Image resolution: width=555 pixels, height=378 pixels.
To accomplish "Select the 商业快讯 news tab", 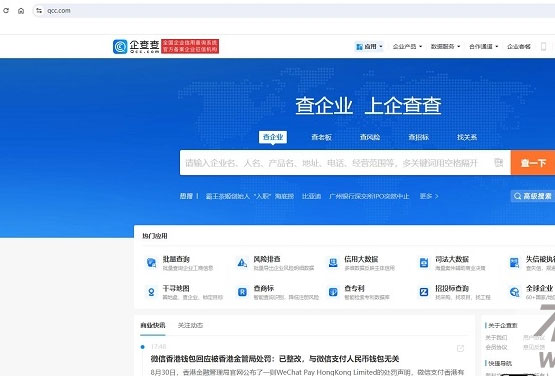I will click(x=153, y=325).
